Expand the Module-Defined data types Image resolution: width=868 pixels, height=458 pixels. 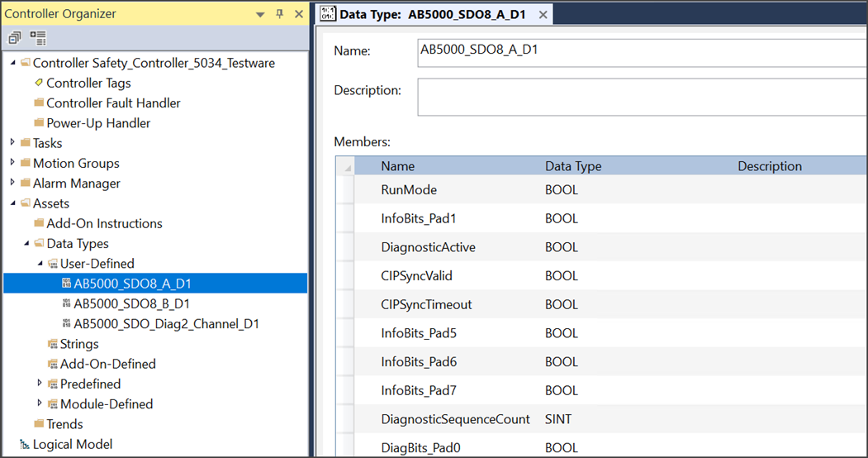[x=40, y=403]
